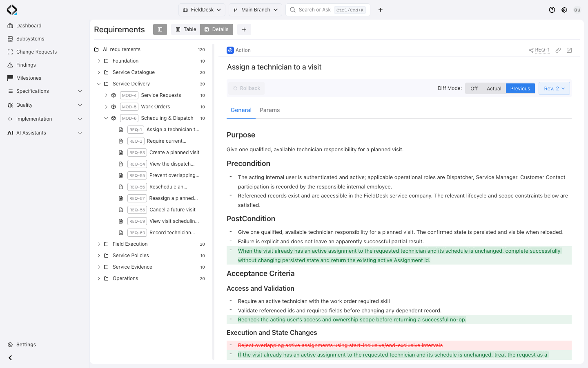This screenshot has height=368, width=588.
Task: Open the help icon
Action: [552, 10]
